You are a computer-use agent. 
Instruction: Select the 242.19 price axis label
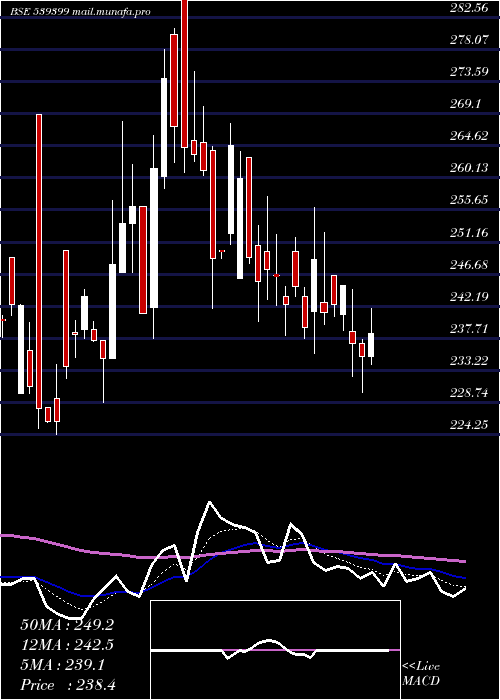(x=469, y=296)
